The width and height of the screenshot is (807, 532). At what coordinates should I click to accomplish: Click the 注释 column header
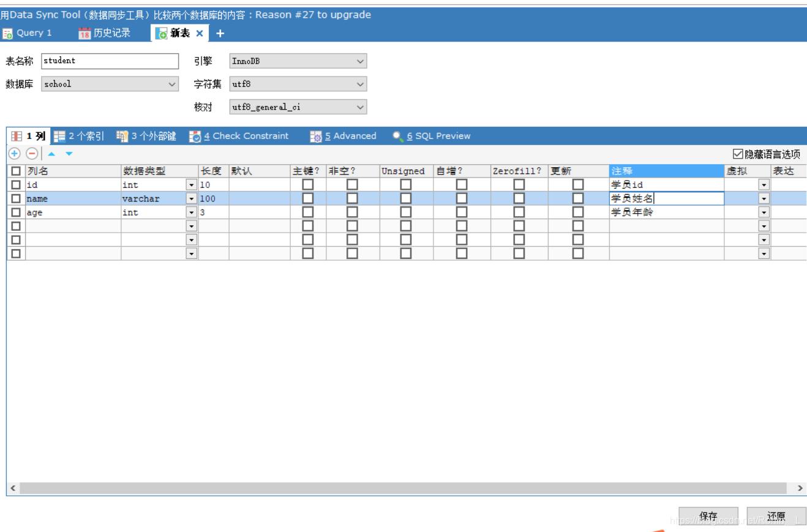coord(667,171)
